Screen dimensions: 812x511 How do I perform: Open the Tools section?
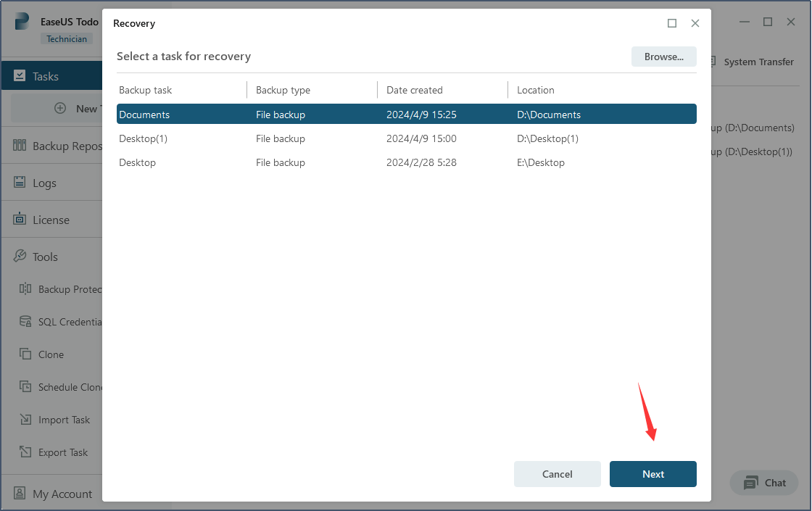tap(46, 256)
